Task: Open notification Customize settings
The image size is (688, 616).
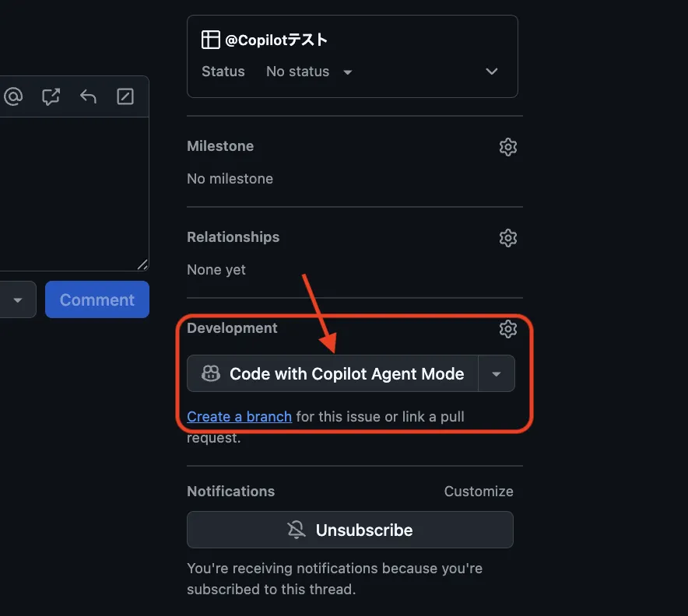Action: click(478, 491)
